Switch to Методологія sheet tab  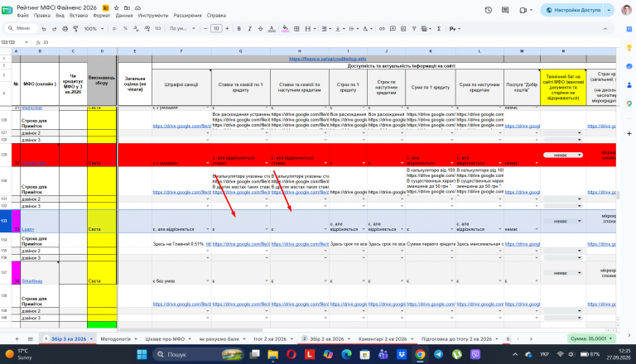tap(116, 339)
